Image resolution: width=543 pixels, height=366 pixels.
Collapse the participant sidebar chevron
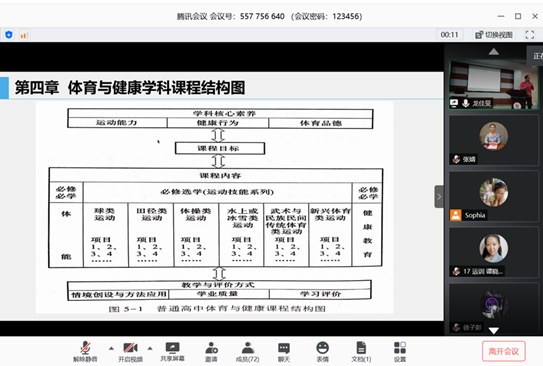pos(439,197)
